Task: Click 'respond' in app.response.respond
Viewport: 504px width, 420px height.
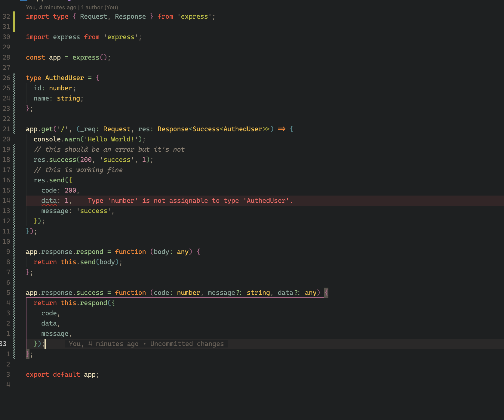Action: click(x=90, y=252)
